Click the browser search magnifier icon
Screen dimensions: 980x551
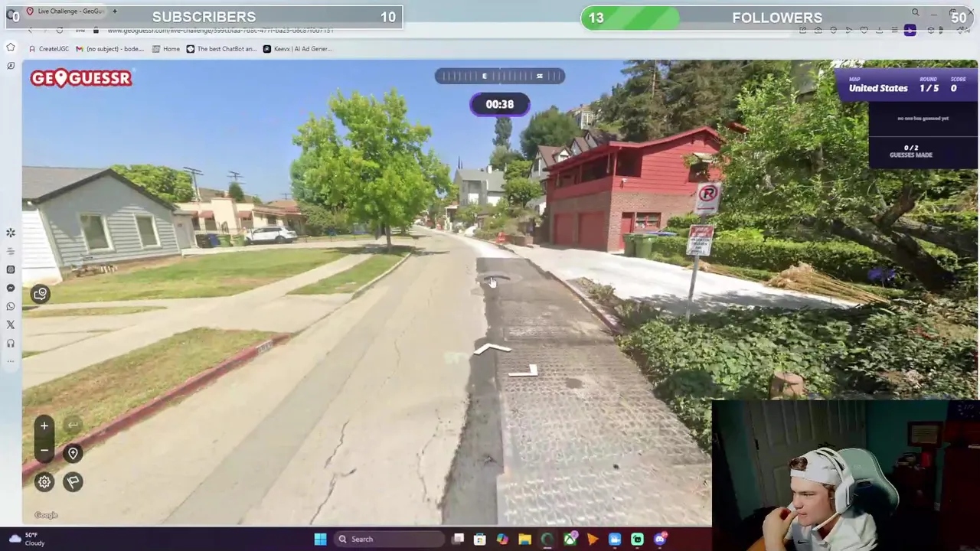[x=915, y=13]
